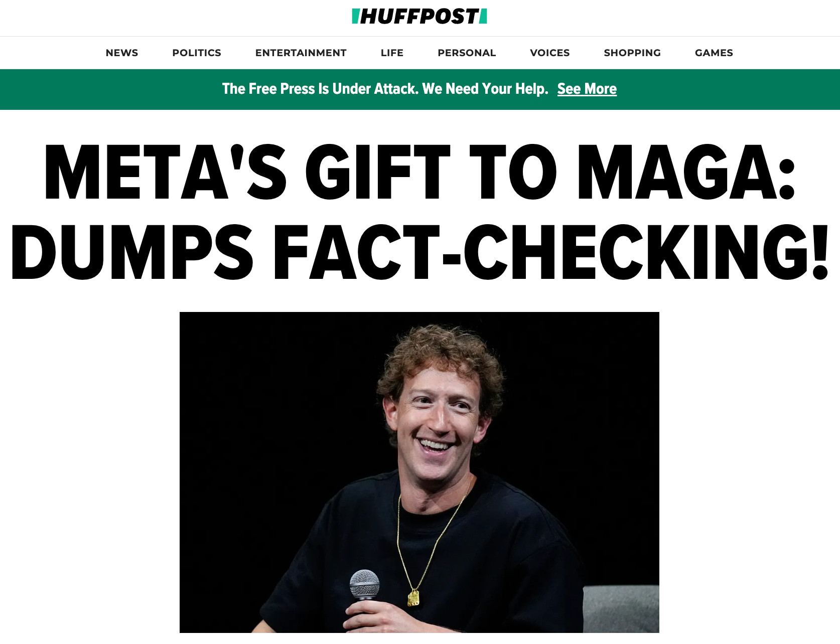Open the Meta's Gift to MAGA headline
This screenshot has height=644, width=840.
tap(420, 172)
